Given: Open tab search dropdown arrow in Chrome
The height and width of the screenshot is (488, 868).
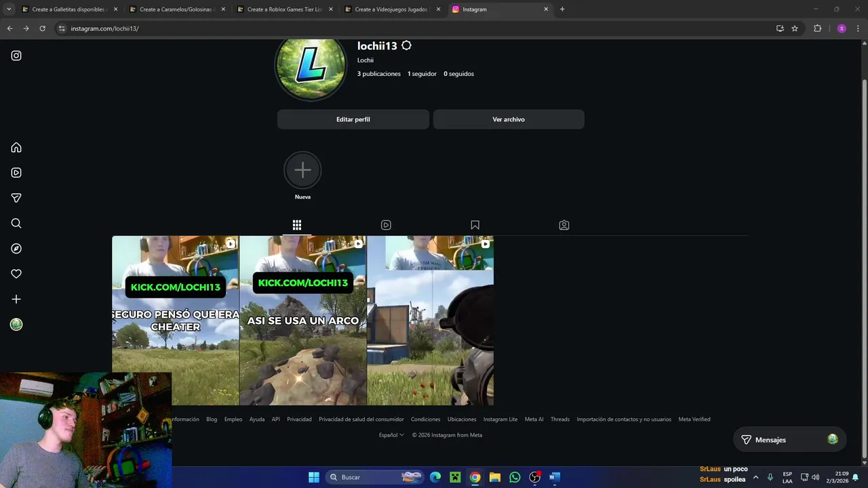Looking at the screenshot, I should coord(9,9).
